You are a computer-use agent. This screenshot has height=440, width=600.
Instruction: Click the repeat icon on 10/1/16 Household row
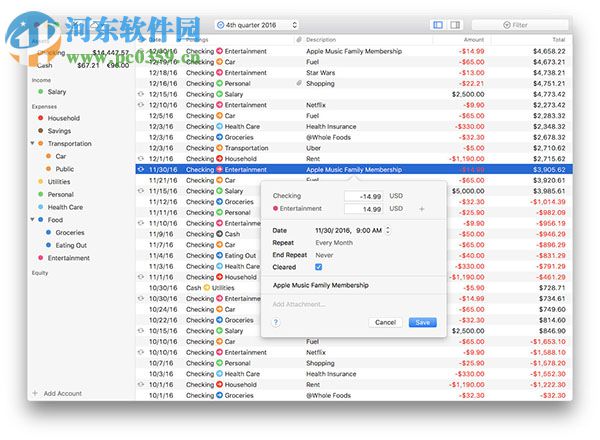click(x=141, y=384)
